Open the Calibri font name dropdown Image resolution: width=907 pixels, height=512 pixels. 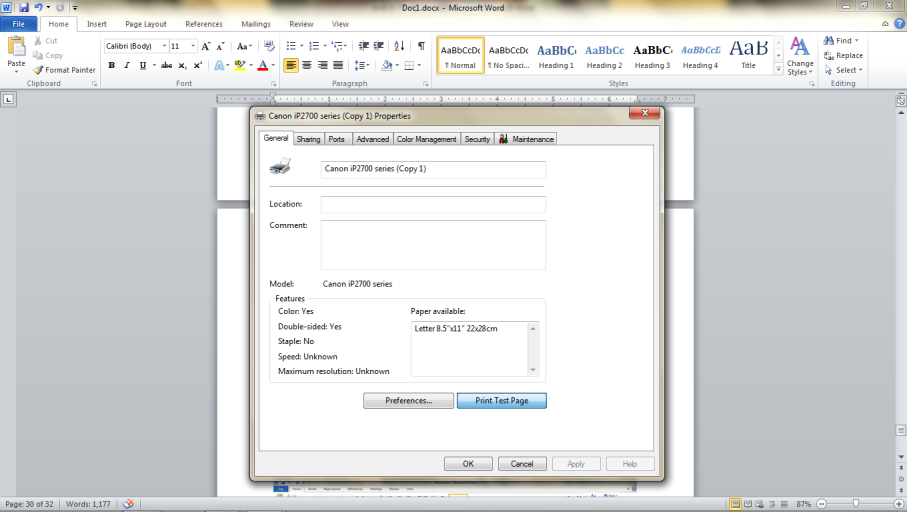tap(164, 46)
